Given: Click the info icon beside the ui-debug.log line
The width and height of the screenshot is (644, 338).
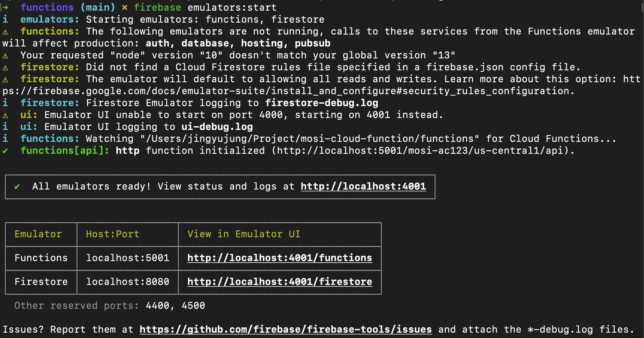Looking at the screenshot, I should [5, 127].
